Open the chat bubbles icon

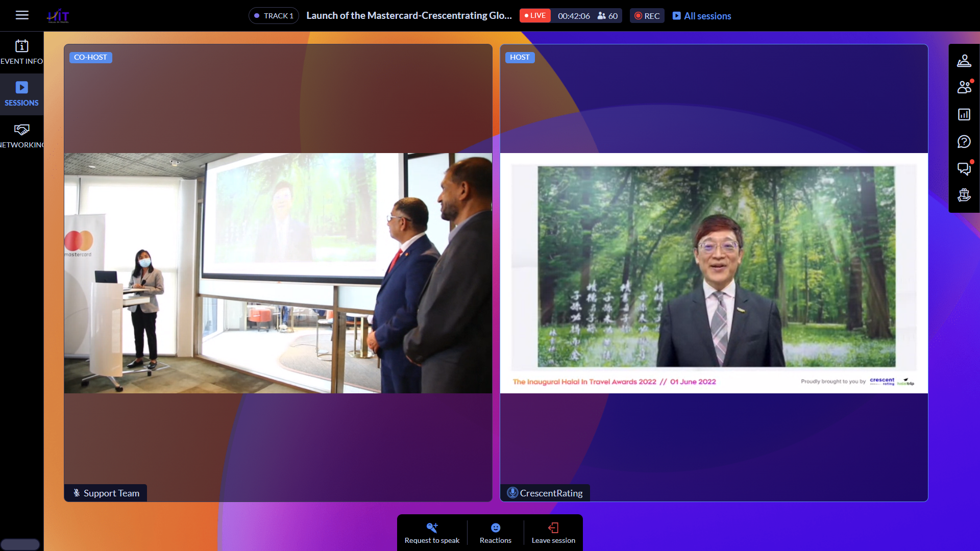[964, 168]
